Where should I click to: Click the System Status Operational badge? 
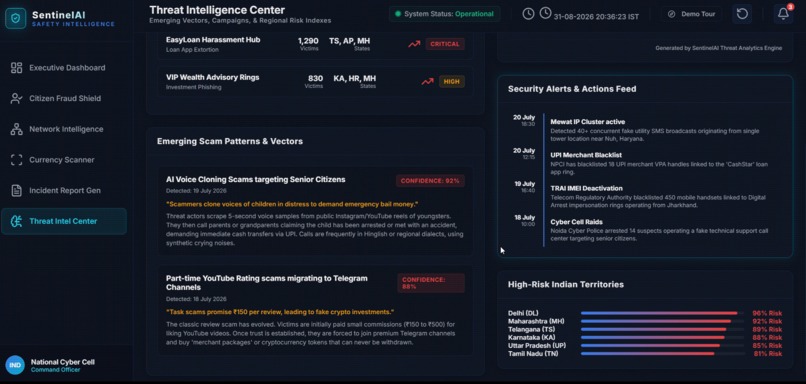(445, 14)
